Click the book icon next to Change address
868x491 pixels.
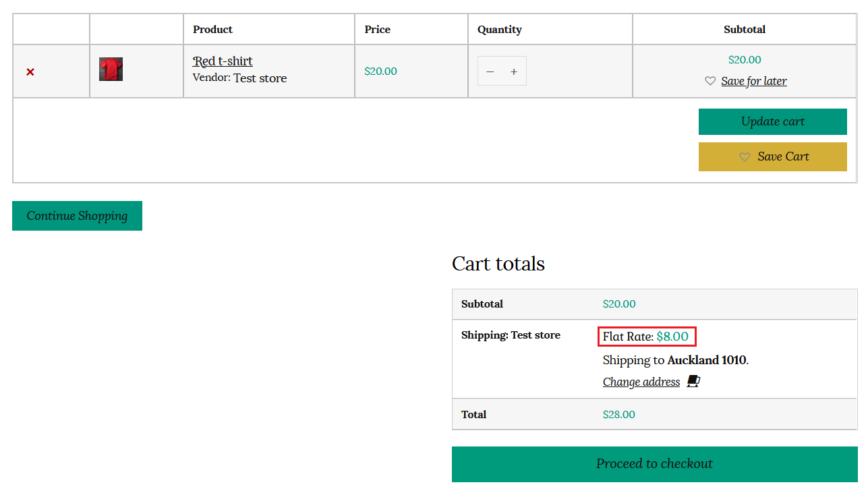[693, 382]
